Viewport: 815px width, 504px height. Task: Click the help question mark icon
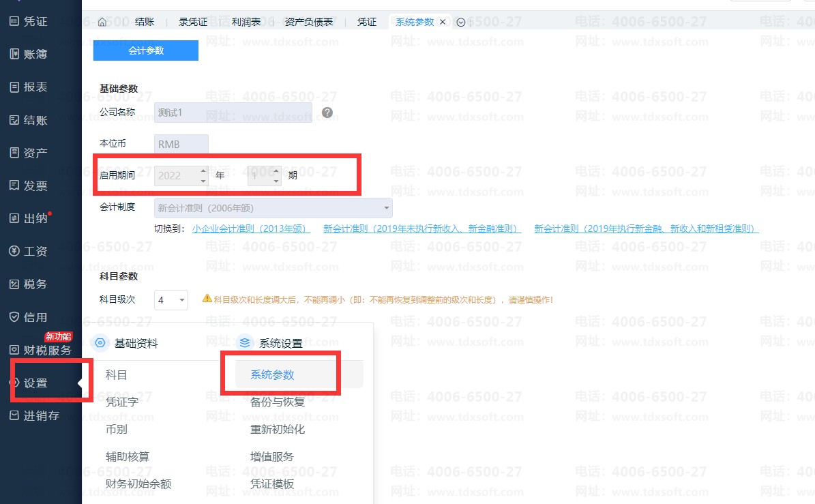point(327,113)
